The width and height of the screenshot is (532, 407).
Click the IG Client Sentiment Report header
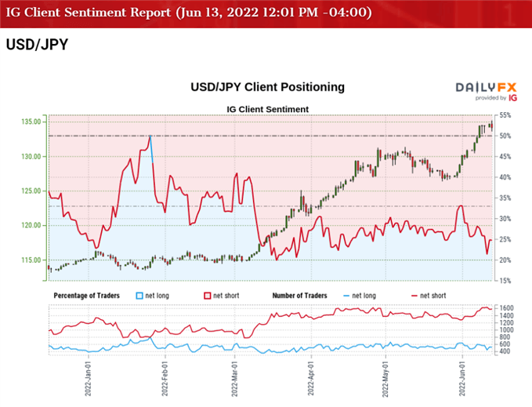click(189, 13)
